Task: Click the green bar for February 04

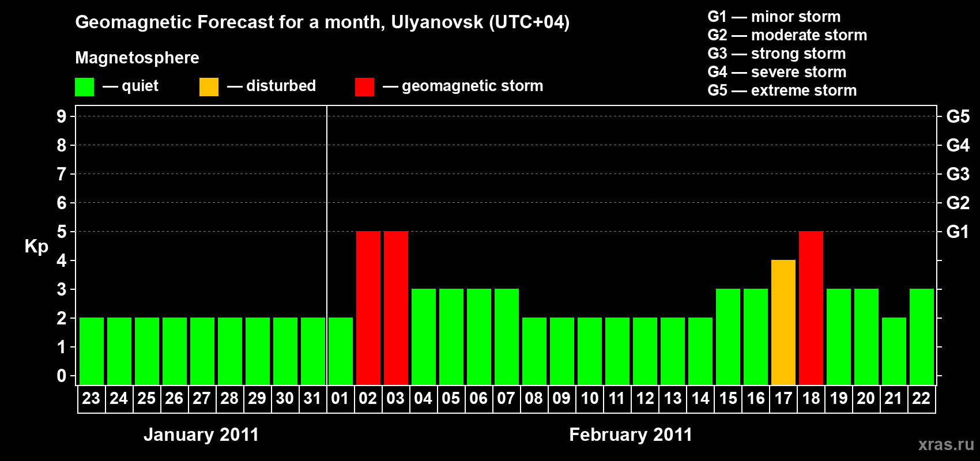Action: click(x=424, y=337)
